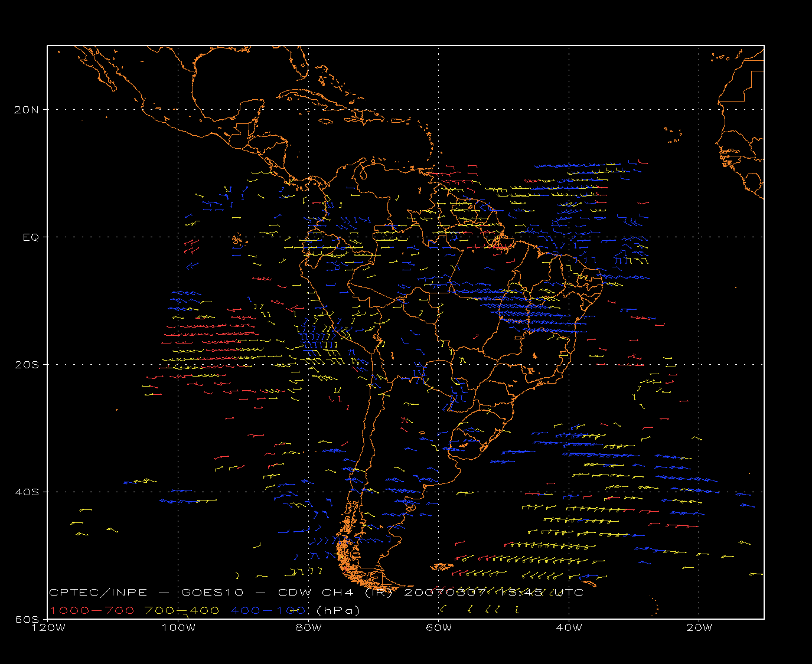Click the 80W longitude label

(x=308, y=628)
